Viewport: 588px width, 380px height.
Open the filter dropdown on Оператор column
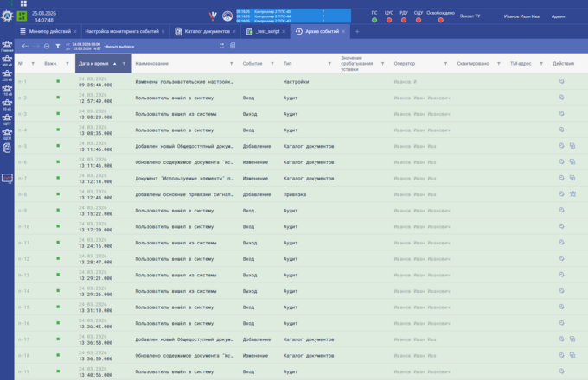tap(447, 64)
